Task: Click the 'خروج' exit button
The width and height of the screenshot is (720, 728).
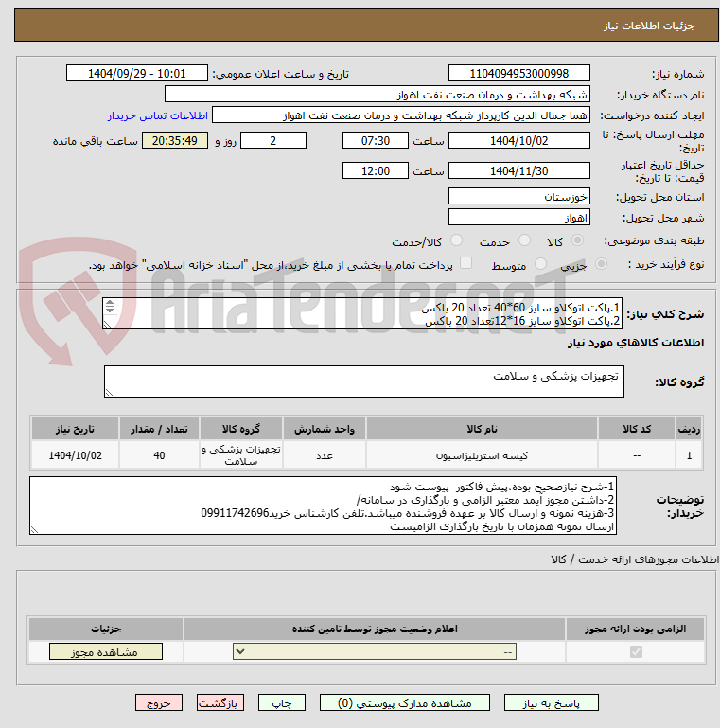Action: 159,703
